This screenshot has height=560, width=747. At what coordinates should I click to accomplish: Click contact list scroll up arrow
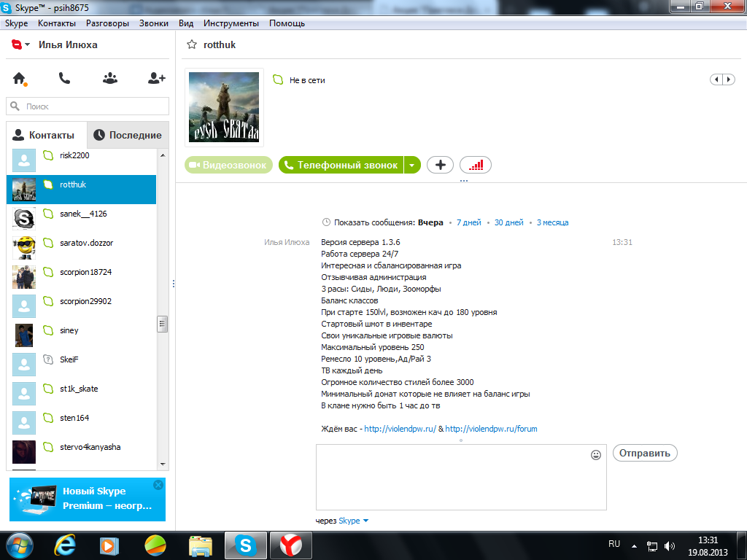tap(163, 155)
